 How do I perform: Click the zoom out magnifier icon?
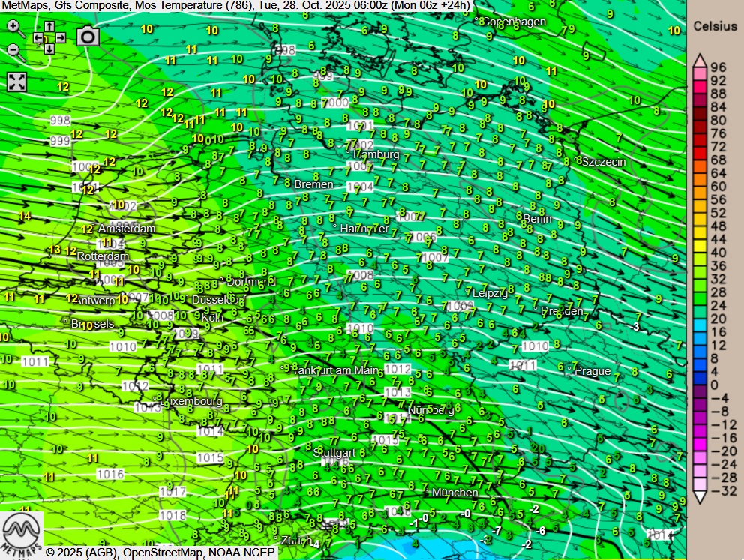click(15, 51)
